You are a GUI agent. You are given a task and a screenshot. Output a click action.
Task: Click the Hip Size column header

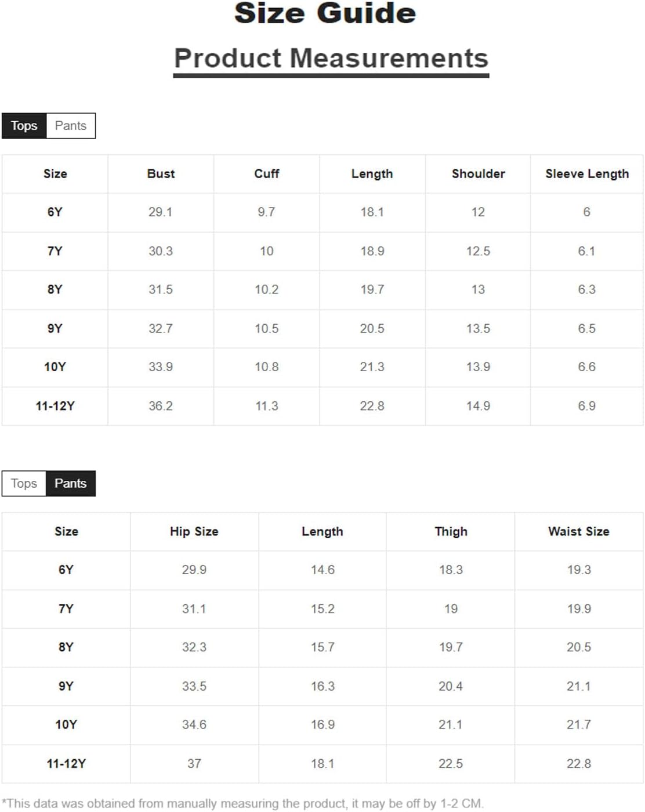194,532
